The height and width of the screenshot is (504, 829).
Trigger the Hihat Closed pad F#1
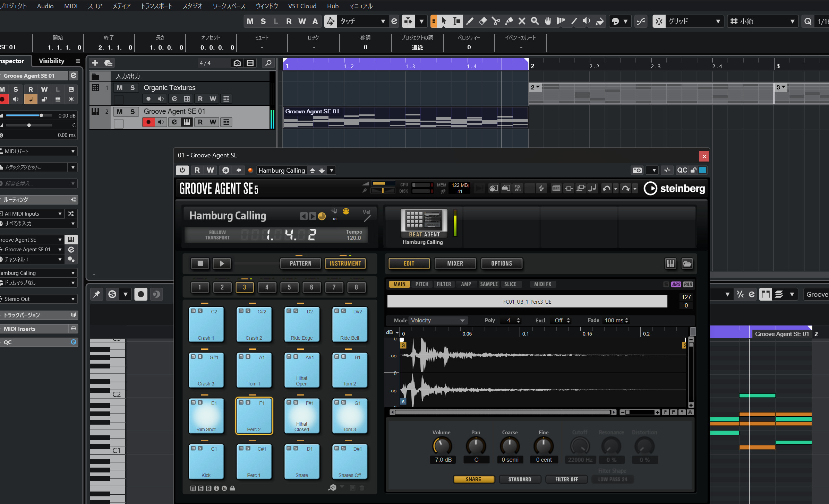[x=302, y=416]
